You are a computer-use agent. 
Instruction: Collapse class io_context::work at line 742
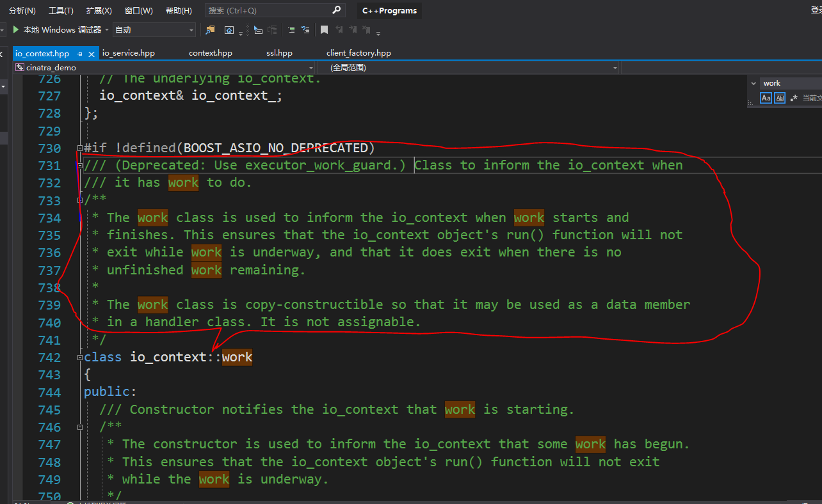pyautogui.click(x=79, y=357)
